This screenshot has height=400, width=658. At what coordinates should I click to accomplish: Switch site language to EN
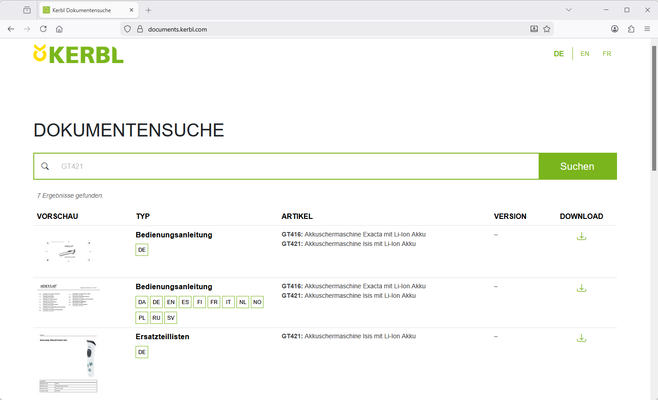click(585, 54)
